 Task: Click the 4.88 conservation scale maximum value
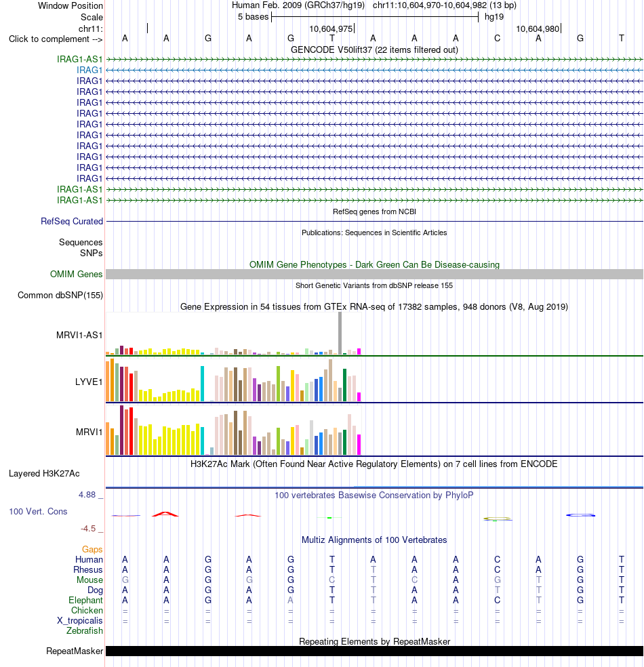click(87, 494)
